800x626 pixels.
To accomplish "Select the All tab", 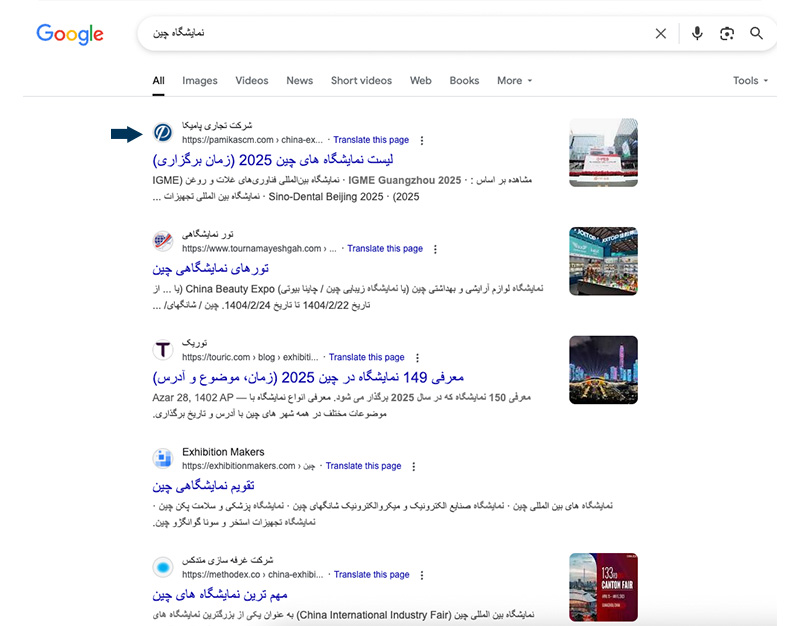I will point(158,81).
